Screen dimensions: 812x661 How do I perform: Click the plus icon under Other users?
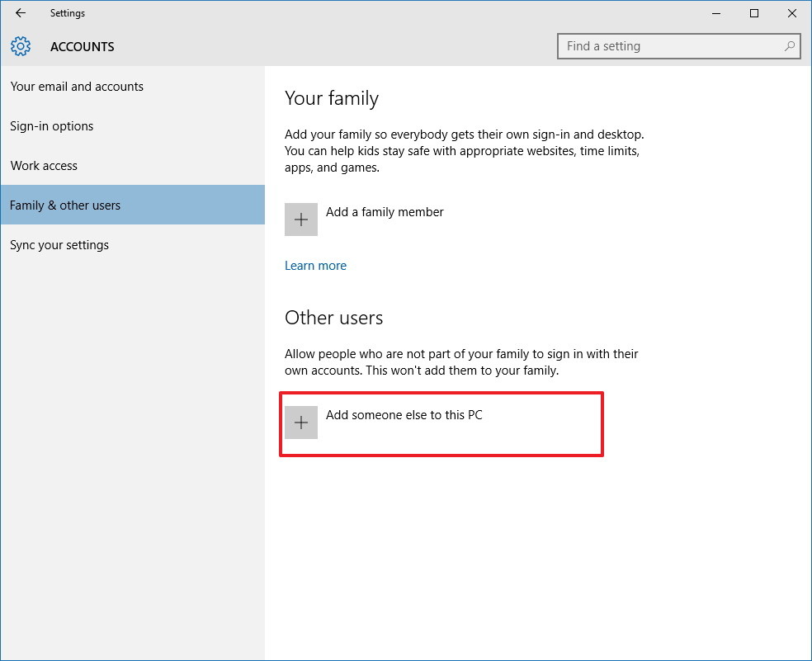coord(300,422)
